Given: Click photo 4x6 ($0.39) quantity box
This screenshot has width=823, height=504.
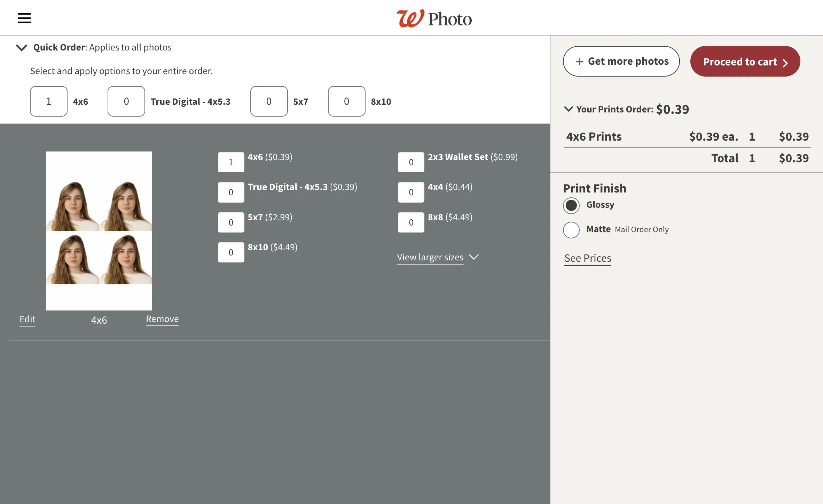Looking at the screenshot, I should tap(231, 162).
